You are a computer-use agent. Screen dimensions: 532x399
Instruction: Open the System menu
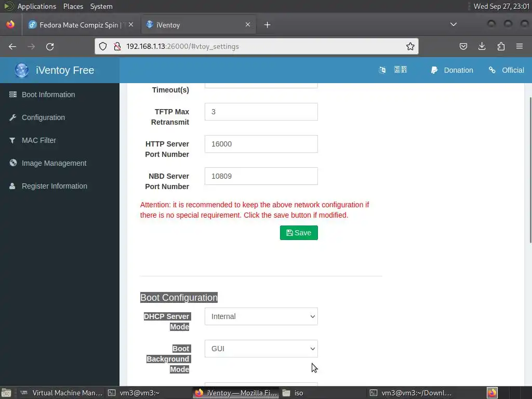(x=101, y=6)
